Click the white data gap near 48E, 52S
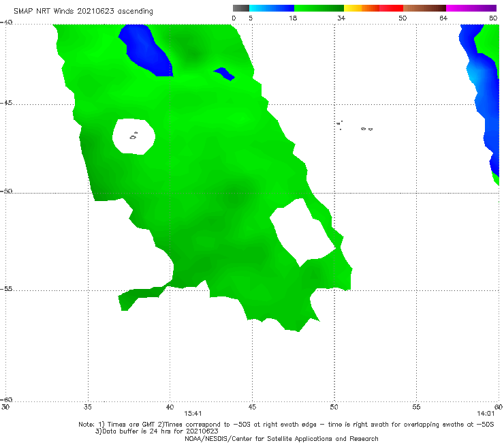 click(302, 232)
